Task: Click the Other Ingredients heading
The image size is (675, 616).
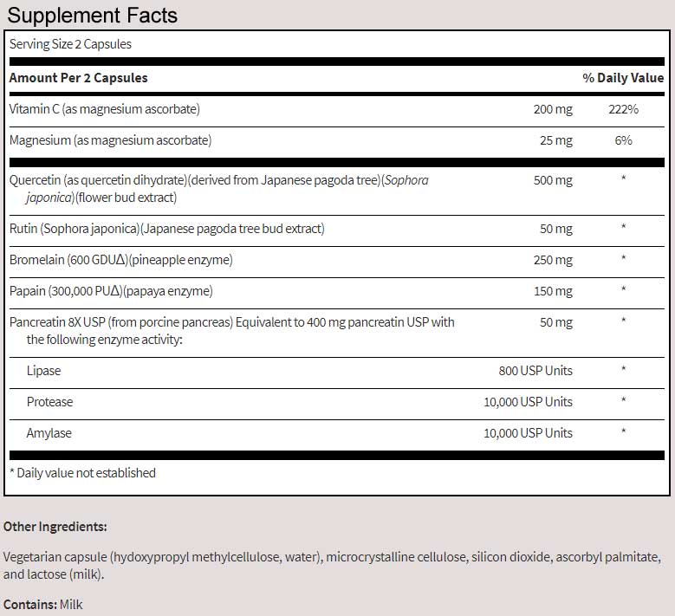Action: [x=55, y=526]
